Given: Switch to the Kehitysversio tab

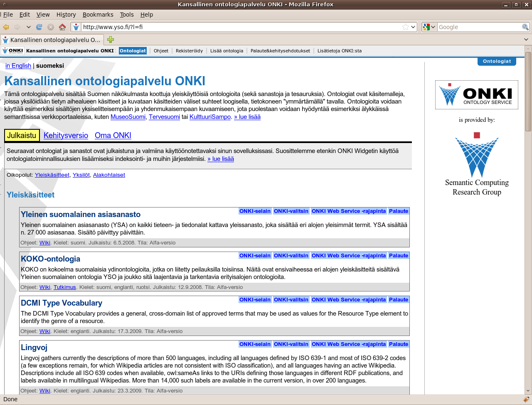Looking at the screenshot, I should [x=66, y=135].
